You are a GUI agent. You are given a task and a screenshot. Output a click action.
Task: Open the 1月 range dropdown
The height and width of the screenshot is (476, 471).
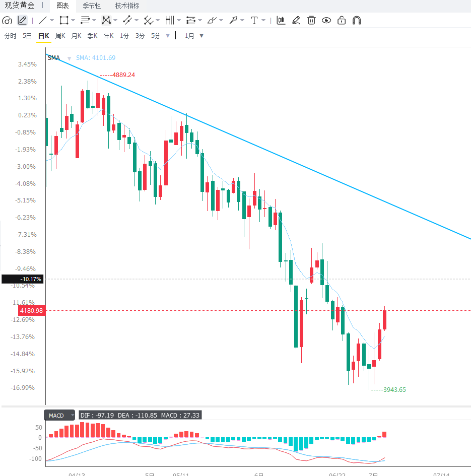(194, 36)
